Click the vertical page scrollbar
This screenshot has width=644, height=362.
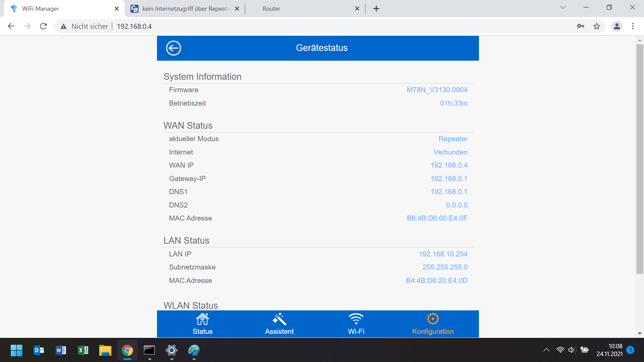coord(640,159)
